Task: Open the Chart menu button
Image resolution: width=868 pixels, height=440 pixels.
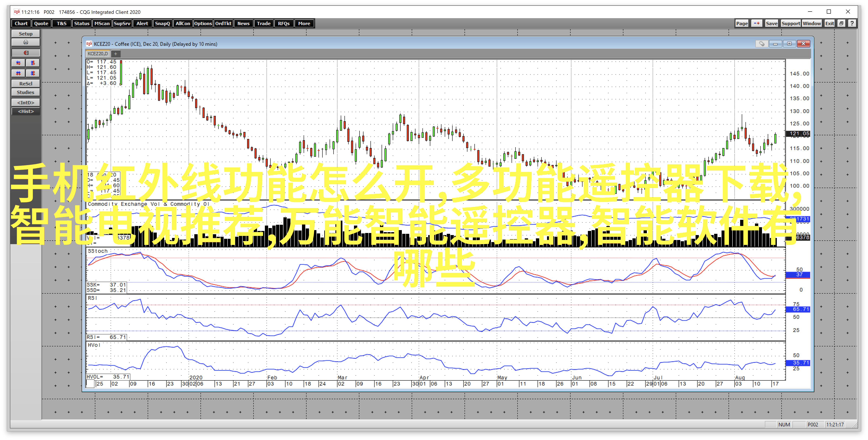Action: [21, 23]
